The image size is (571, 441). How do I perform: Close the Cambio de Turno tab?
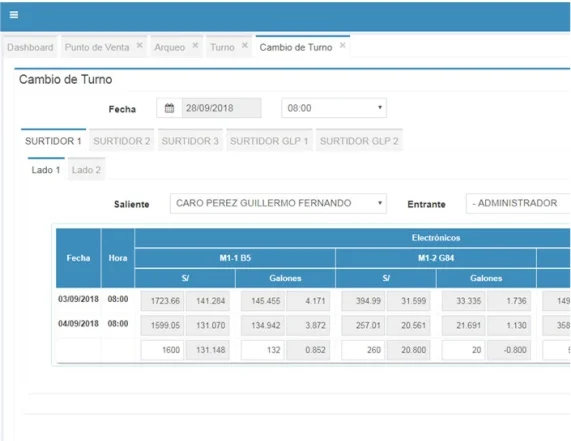[342, 46]
